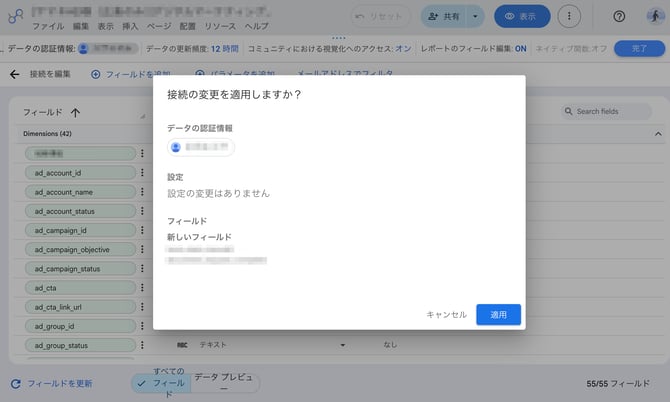Viewport: 670px width, 402px height.
Task: Switch to the データ プレビュー tab
Action: [x=224, y=383]
